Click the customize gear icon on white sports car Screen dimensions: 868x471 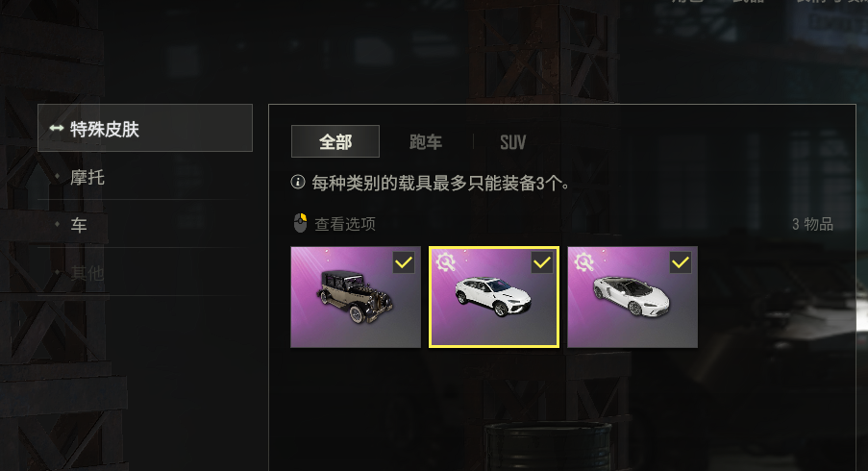[x=584, y=261]
